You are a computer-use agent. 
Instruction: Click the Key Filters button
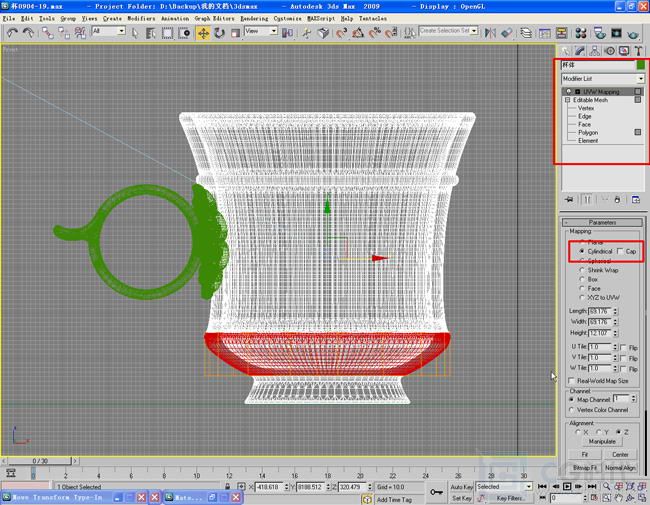click(x=510, y=498)
